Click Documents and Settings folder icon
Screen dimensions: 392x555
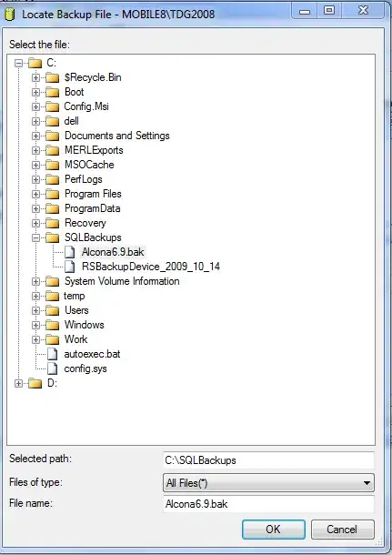[53, 136]
